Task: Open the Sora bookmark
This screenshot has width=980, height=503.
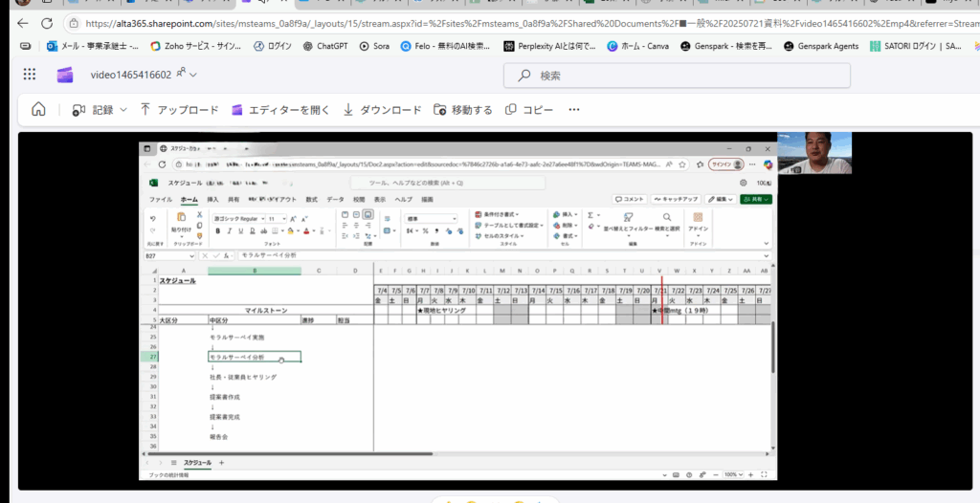Action: pos(374,46)
